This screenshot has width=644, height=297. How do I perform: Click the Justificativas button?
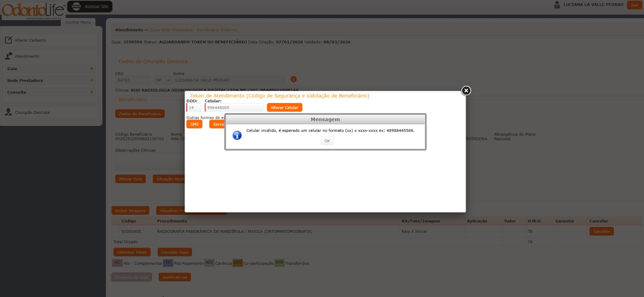pos(175,277)
